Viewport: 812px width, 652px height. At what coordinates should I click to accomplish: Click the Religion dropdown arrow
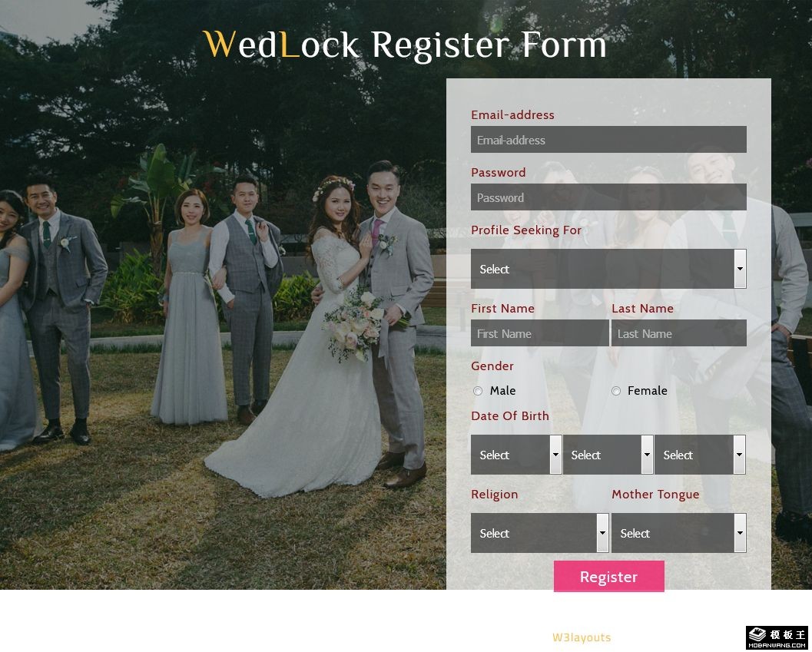pyautogui.click(x=603, y=533)
